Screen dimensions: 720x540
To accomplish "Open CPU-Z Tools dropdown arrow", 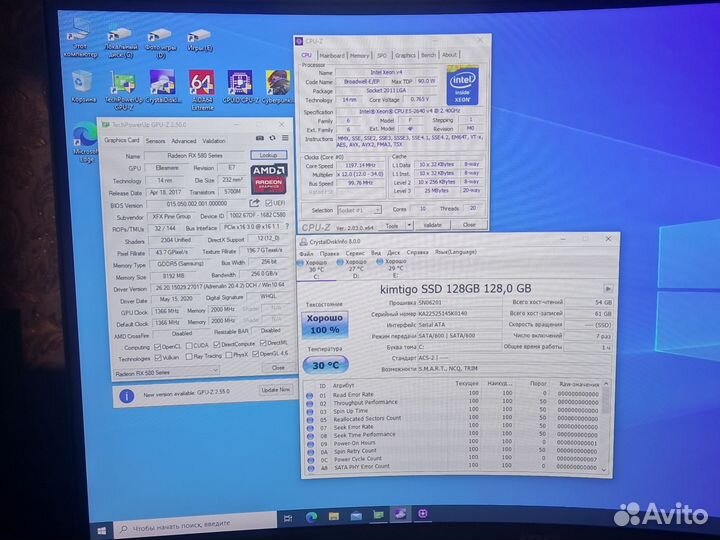I will pos(409,225).
